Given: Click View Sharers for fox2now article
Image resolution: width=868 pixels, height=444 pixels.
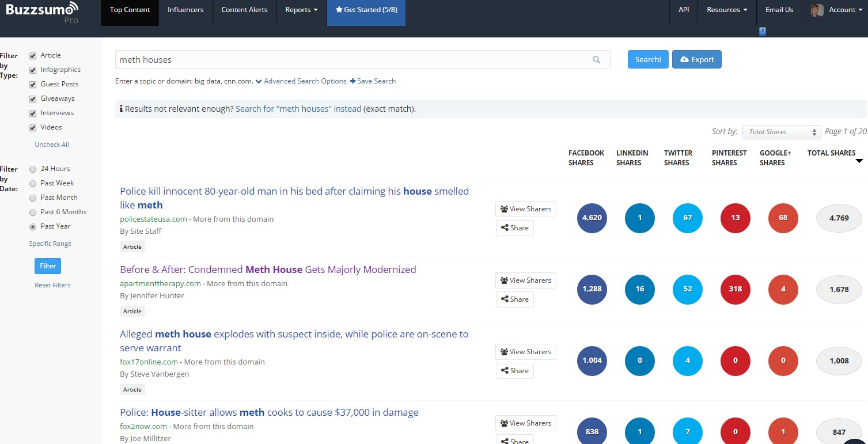Looking at the screenshot, I should 526,423.
